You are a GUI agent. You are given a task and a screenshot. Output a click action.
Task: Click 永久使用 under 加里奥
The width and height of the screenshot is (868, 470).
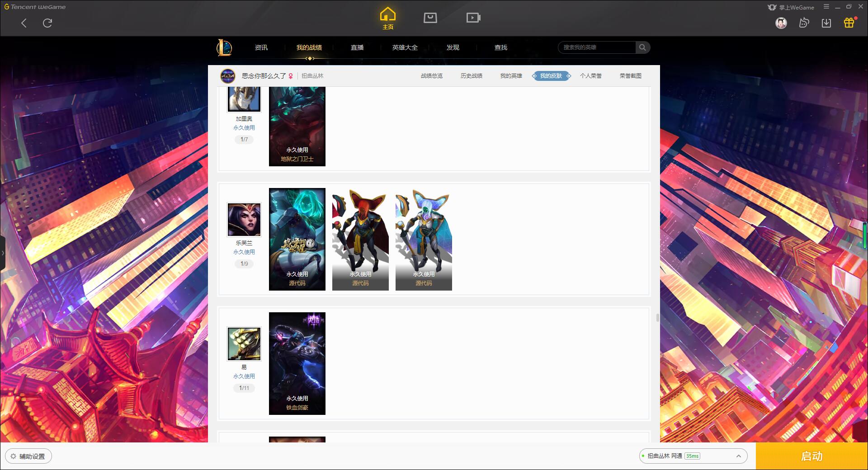click(x=244, y=128)
